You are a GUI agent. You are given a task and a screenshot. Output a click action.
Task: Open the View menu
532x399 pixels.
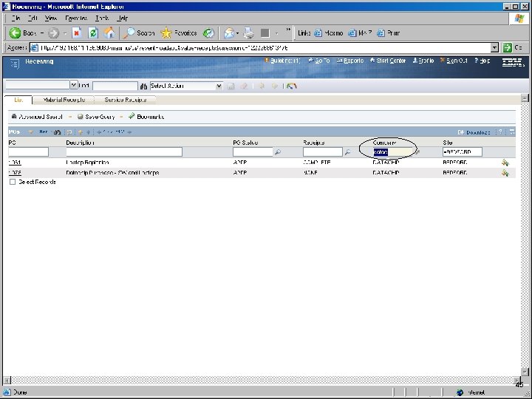[51, 18]
